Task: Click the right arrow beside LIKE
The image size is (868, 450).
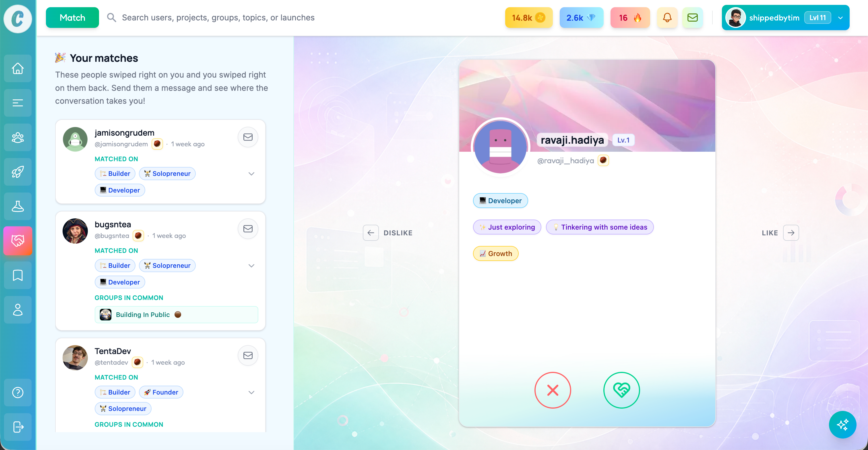Action: [791, 233]
